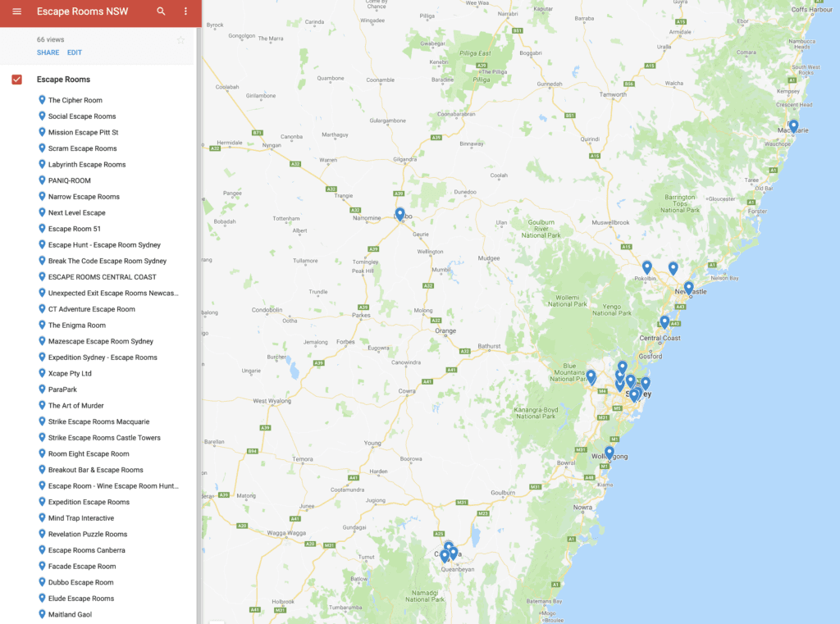Screen dimensions: 840x624
Task: Click pin icon beside Mission Escape Pitt St
Action: coord(42,132)
